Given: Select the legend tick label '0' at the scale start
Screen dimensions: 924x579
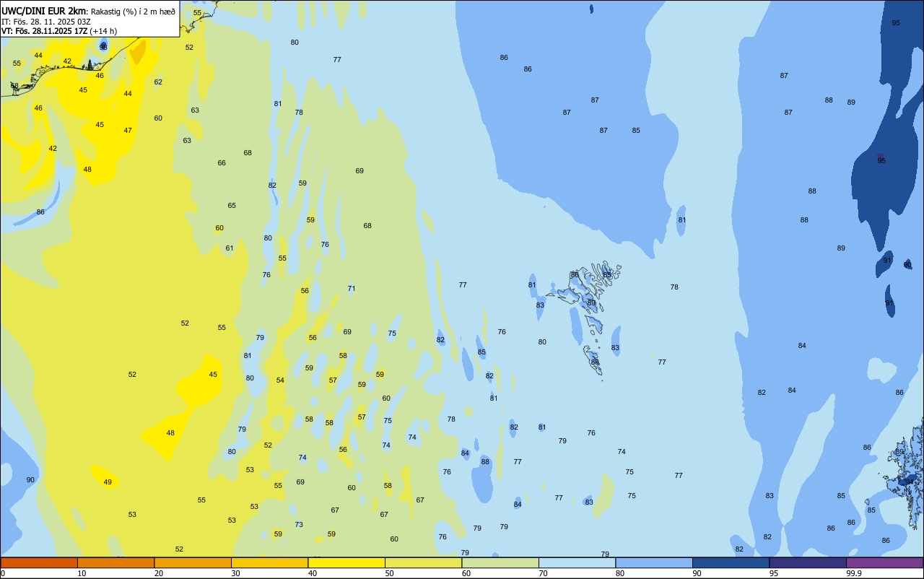Looking at the screenshot, I should pos(3,573).
